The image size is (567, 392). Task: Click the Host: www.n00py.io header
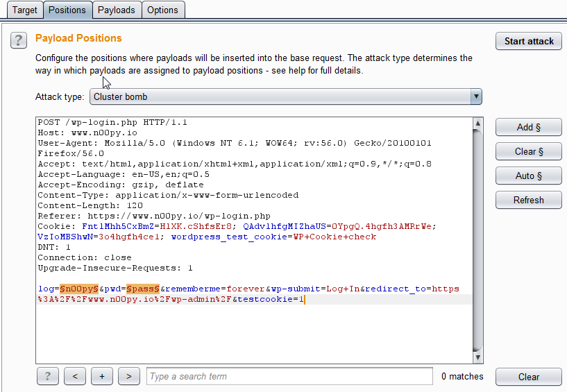click(x=87, y=133)
